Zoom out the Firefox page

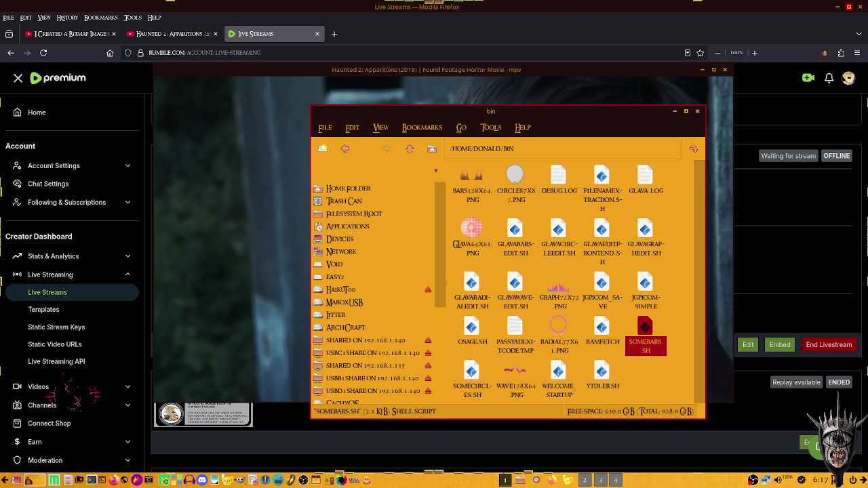coord(717,53)
